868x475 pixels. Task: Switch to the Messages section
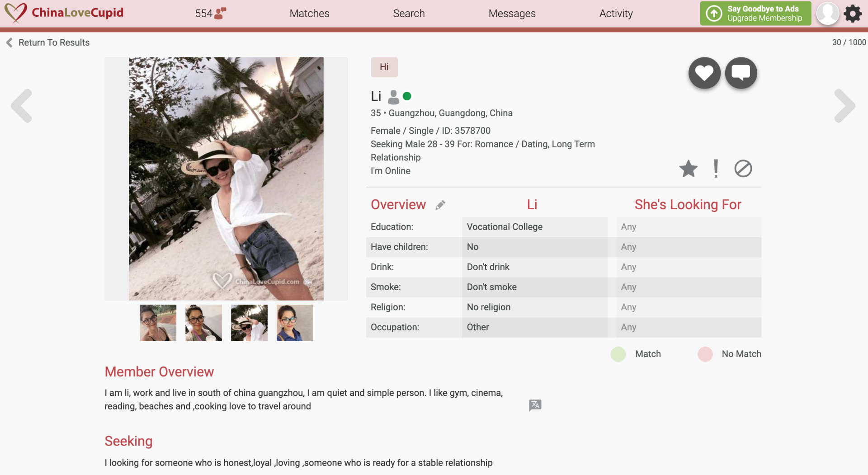(511, 13)
